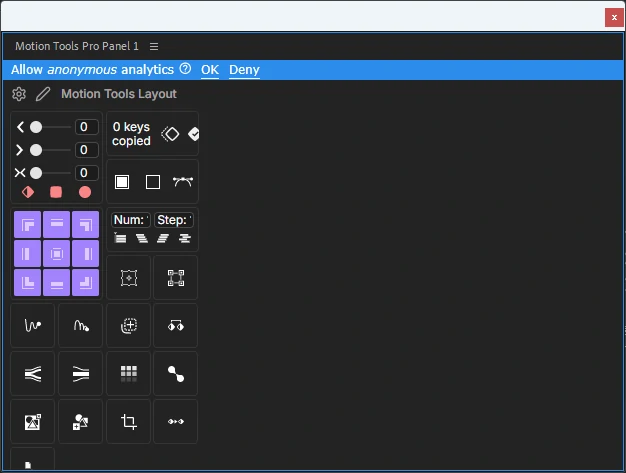Click the right-slanted layer stagger icon
Screen dimensions: 626x473
pos(163,239)
